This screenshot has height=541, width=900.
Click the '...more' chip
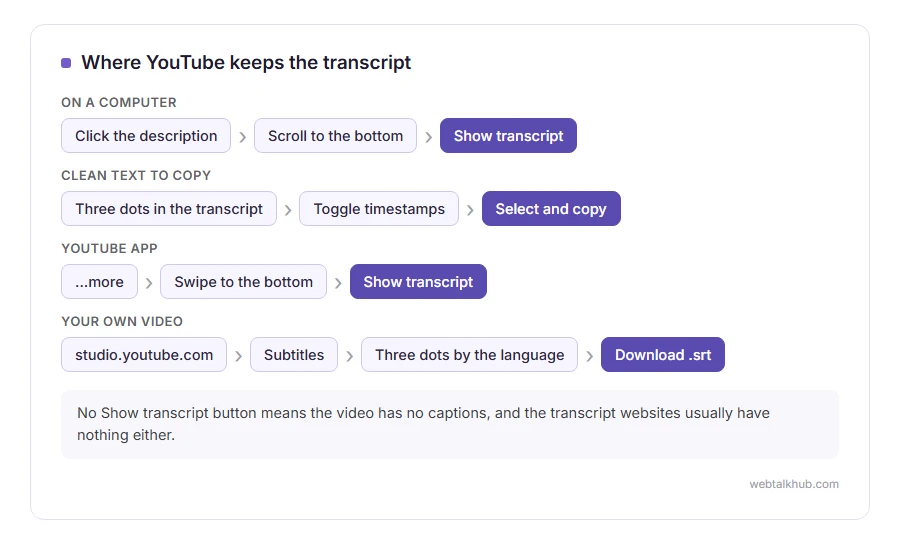(x=99, y=281)
